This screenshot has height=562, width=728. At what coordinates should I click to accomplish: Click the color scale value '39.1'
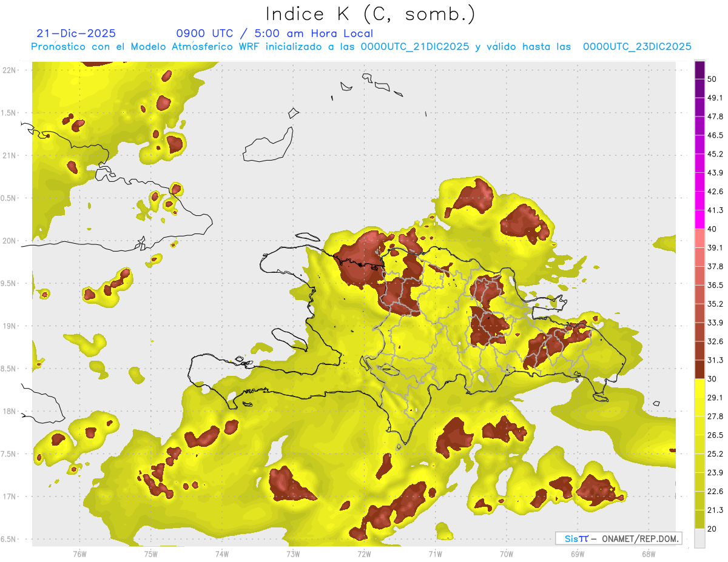pos(715,247)
